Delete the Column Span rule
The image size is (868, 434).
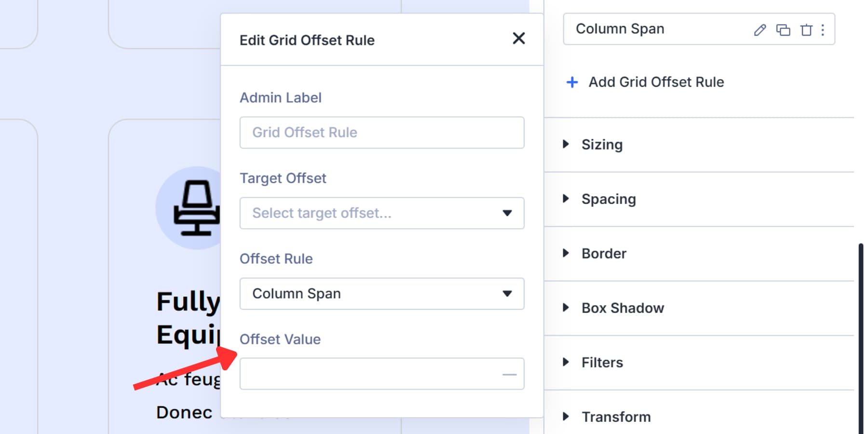[x=806, y=30]
